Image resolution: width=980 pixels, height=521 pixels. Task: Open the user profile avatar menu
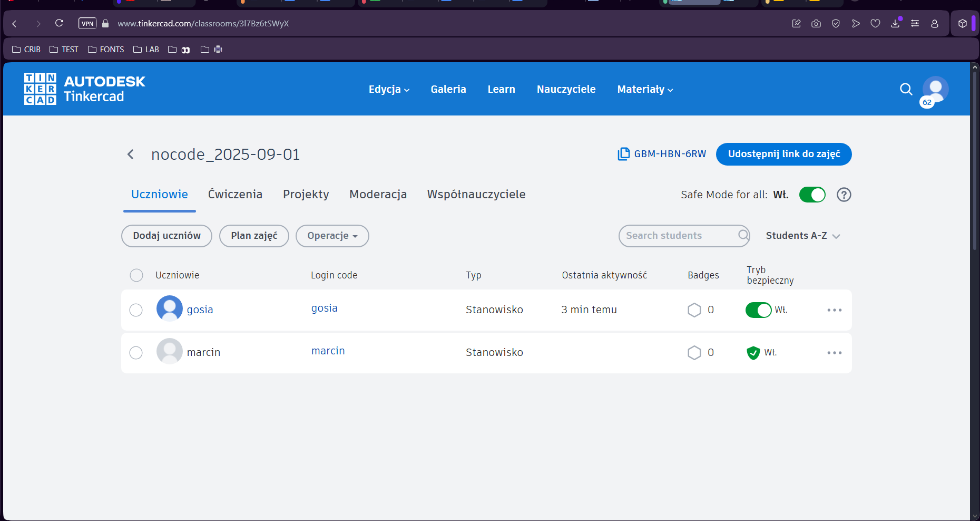tap(935, 89)
